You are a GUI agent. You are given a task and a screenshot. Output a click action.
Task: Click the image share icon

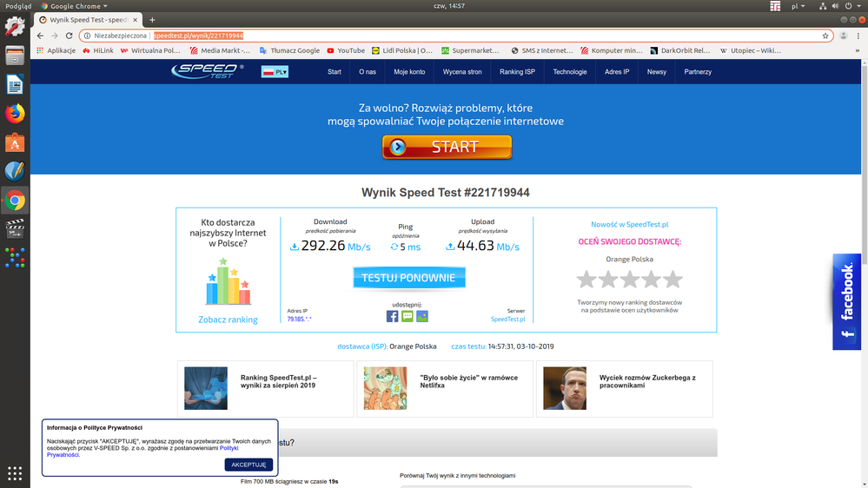[421, 316]
